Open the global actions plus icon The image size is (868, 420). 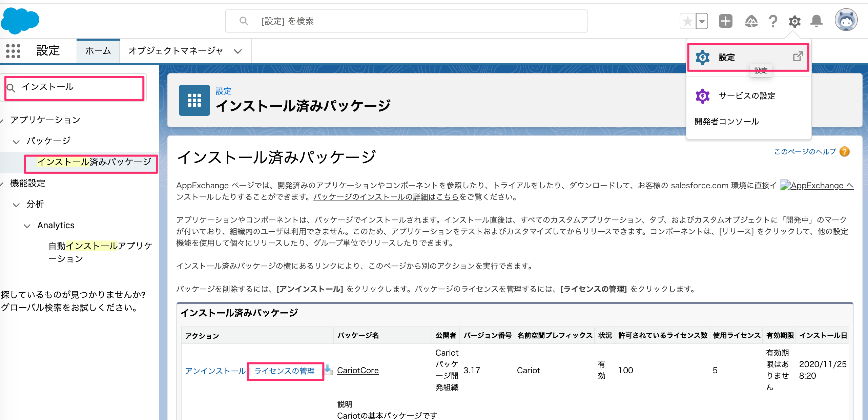725,21
